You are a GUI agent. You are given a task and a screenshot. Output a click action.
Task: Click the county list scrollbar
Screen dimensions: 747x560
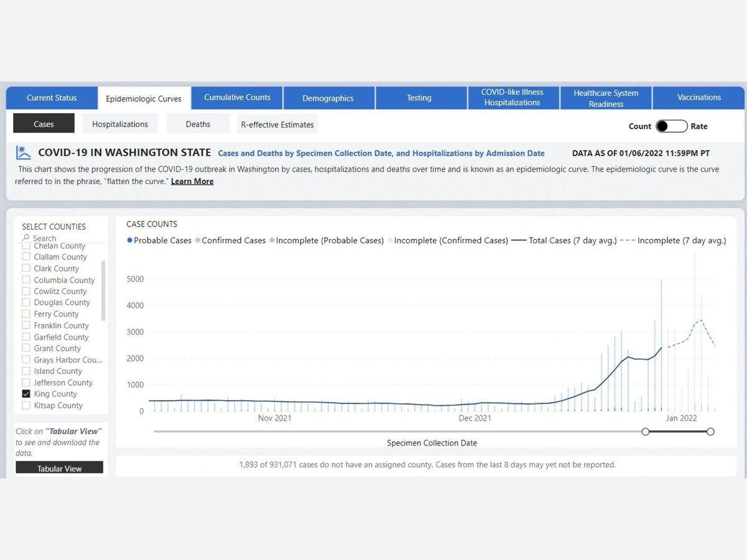coord(103,291)
